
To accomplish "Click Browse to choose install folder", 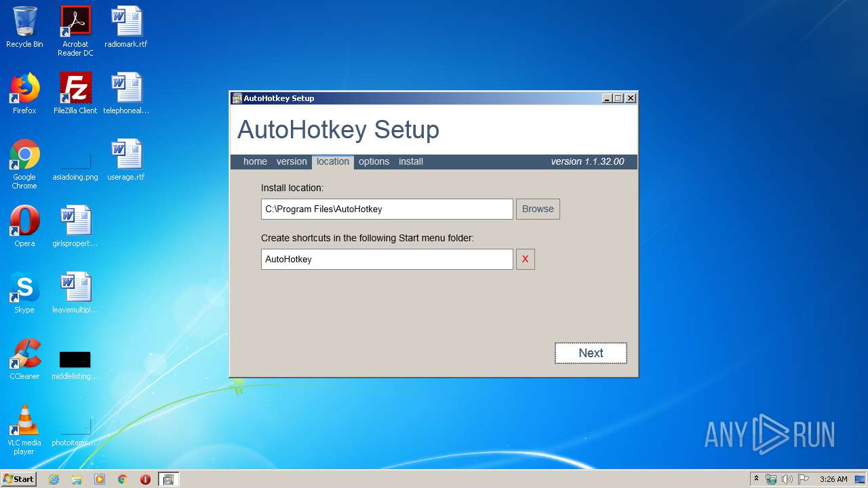I will click(538, 209).
